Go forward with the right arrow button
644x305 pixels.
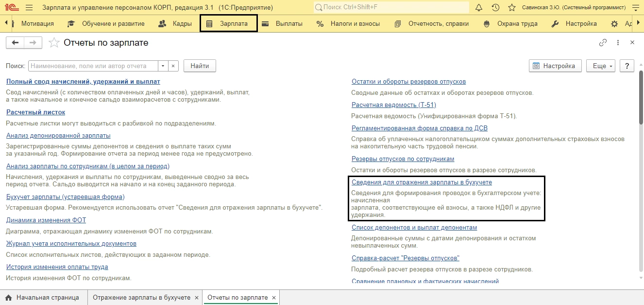33,43
